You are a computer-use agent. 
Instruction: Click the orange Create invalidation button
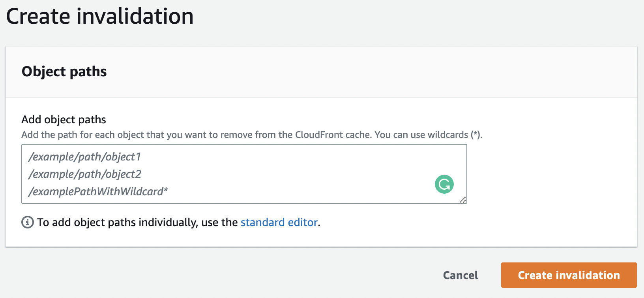point(569,275)
